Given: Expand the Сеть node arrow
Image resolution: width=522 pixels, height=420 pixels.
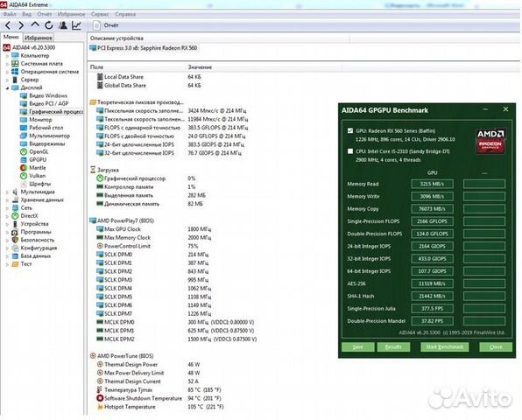Looking at the screenshot, I should click(7, 208).
